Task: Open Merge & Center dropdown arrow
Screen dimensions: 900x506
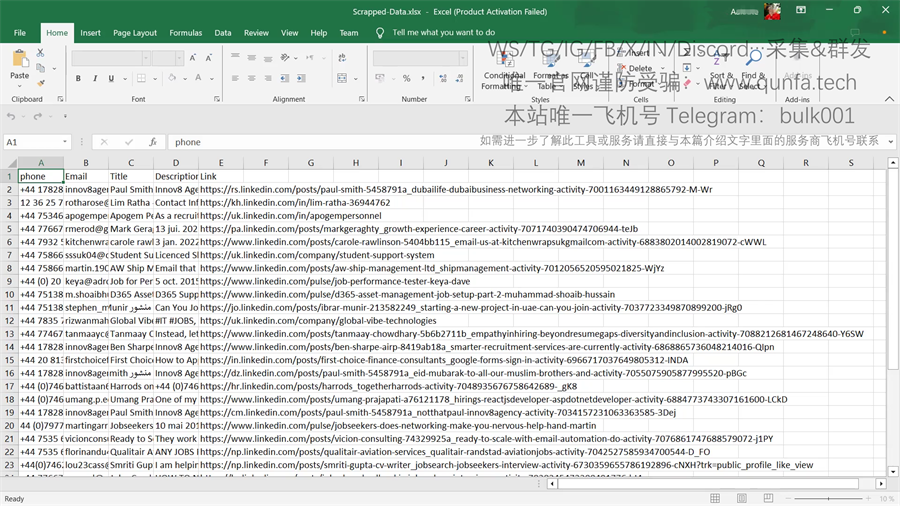Action: (x=355, y=79)
